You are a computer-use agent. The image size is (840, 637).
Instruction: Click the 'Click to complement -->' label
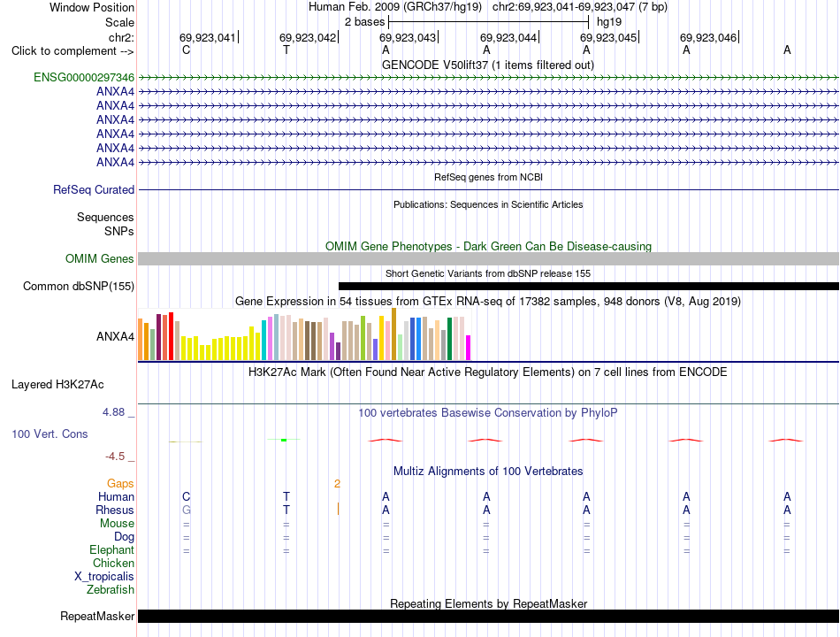(x=73, y=51)
